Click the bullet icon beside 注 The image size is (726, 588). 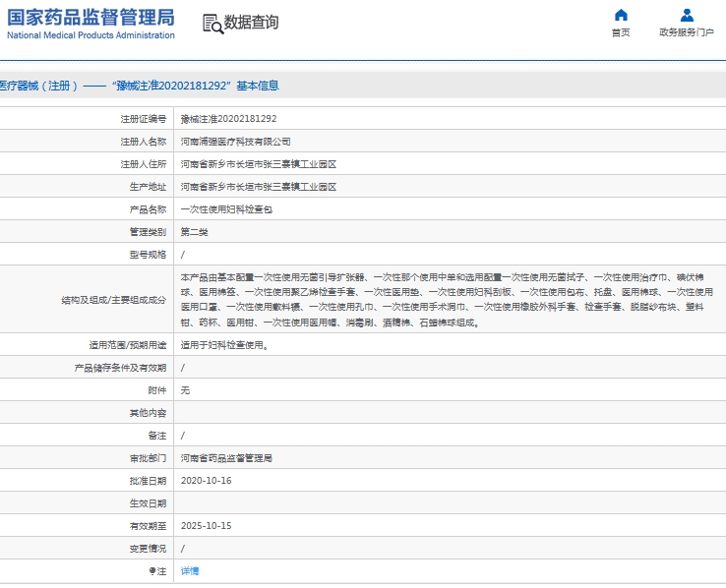151,571
